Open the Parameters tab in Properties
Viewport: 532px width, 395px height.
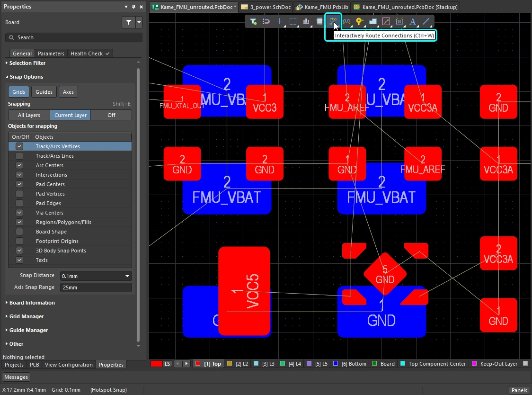pyautogui.click(x=51, y=54)
